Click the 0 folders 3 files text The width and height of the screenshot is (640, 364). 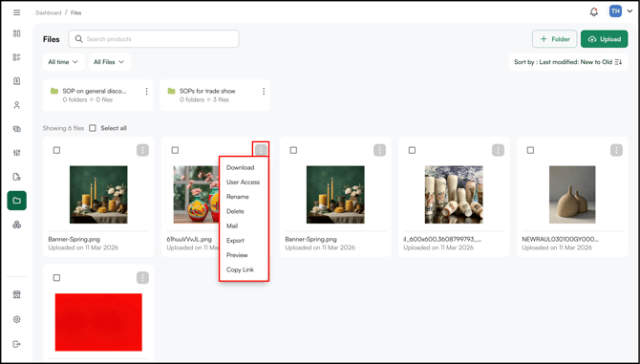coord(204,99)
